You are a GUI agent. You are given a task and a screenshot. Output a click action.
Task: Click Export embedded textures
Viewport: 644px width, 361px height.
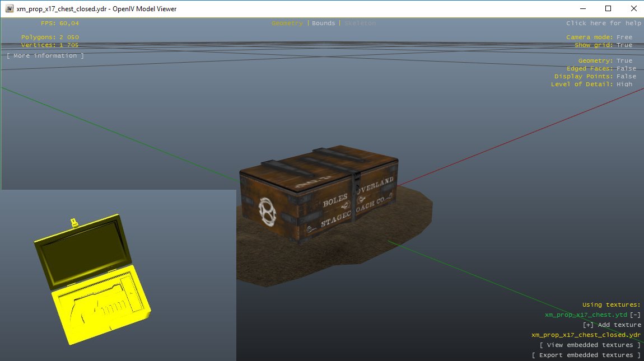[x=586, y=355]
